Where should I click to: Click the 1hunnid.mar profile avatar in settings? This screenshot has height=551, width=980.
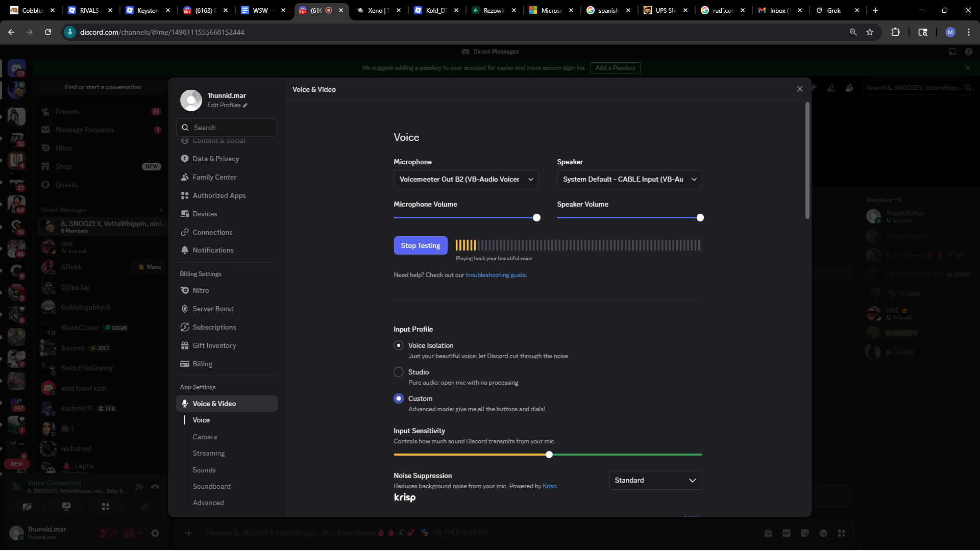click(x=191, y=101)
